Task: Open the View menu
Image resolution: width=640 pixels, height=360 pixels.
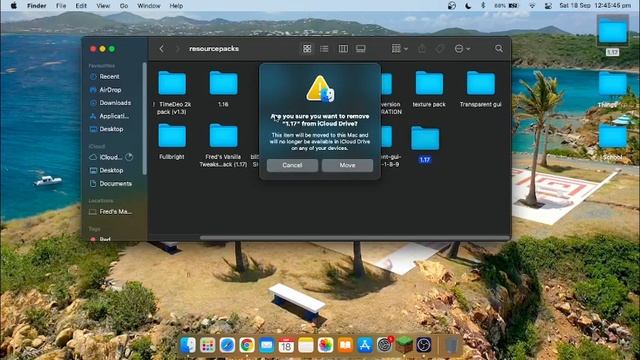Action: point(103,6)
